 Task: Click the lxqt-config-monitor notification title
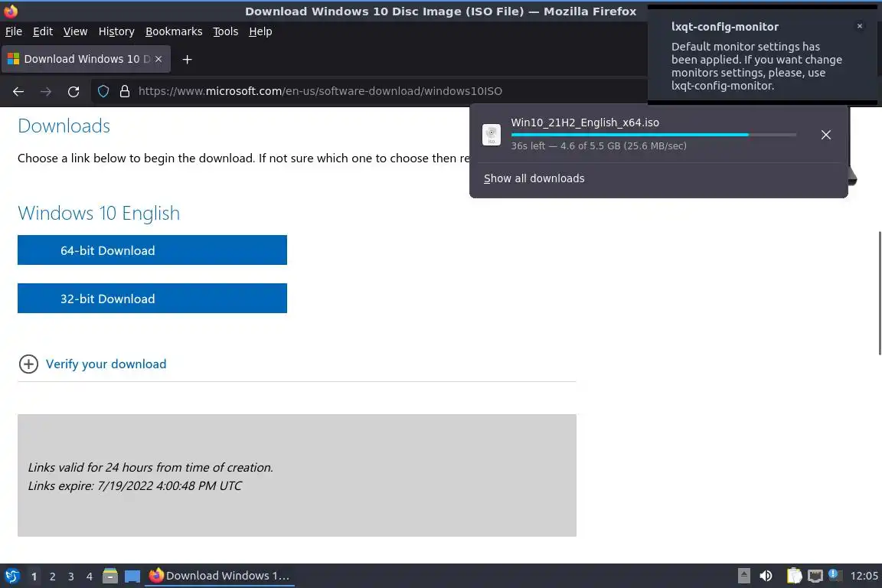[724, 27]
